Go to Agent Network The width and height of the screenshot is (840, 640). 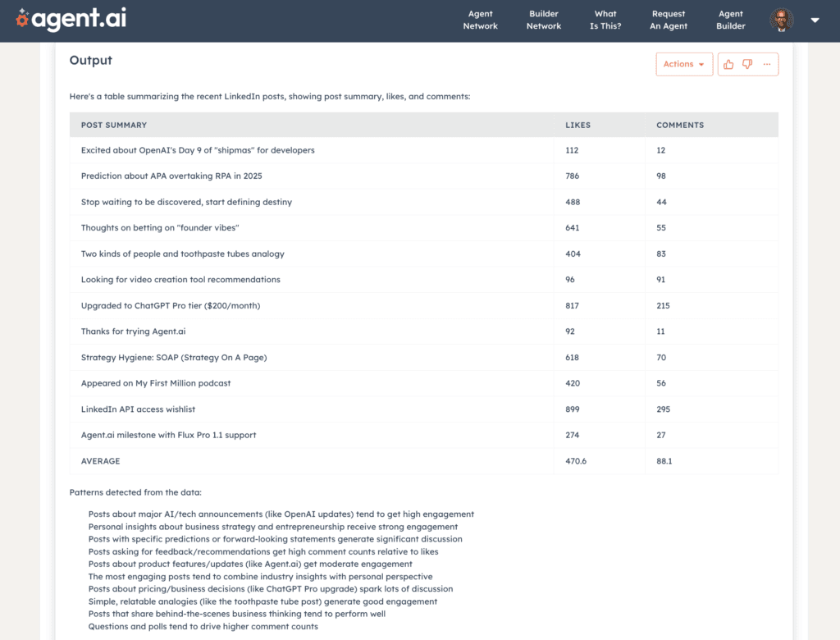[480, 20]
